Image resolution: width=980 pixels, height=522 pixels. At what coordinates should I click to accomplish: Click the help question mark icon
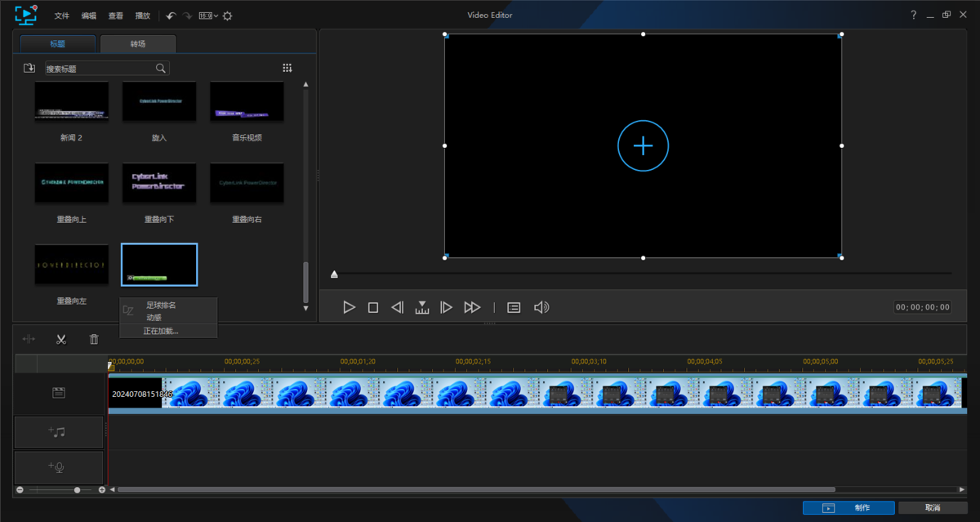pyautogui.click(x=913, y=16)
